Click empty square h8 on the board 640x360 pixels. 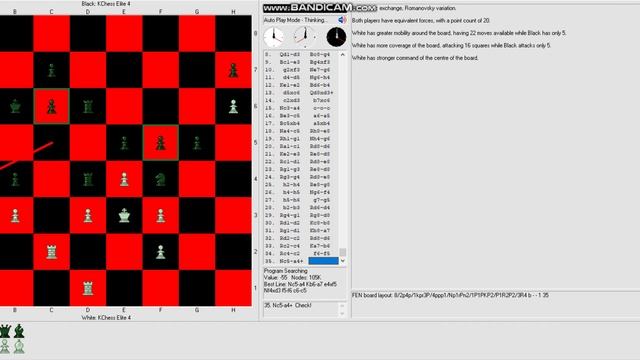pos(233,34)
